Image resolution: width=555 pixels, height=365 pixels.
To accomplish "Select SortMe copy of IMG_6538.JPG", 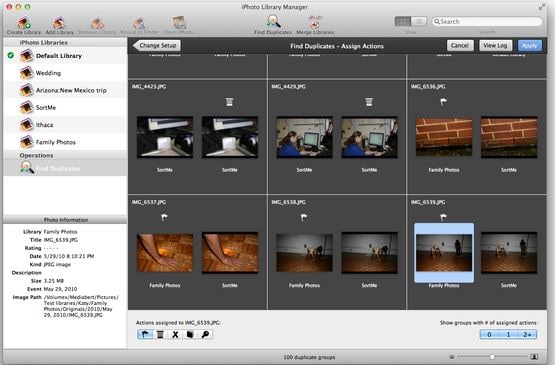I will tap(369, 253).
